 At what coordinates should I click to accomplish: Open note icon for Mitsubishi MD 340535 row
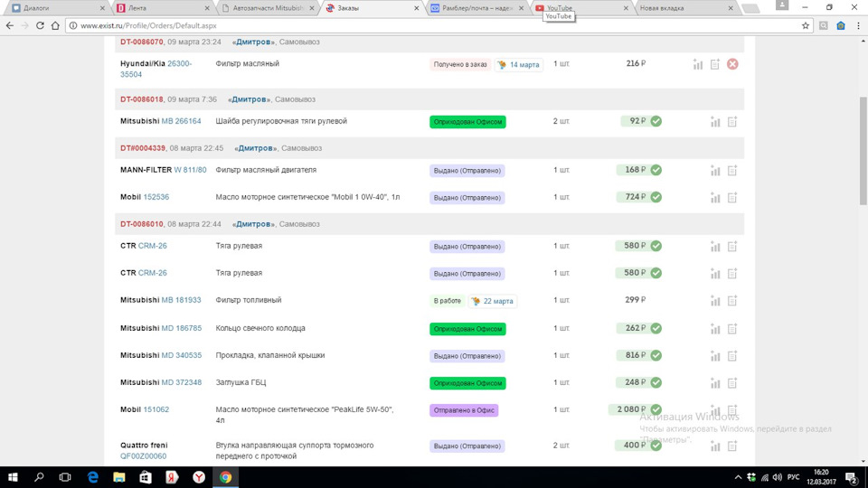(732, 356)
